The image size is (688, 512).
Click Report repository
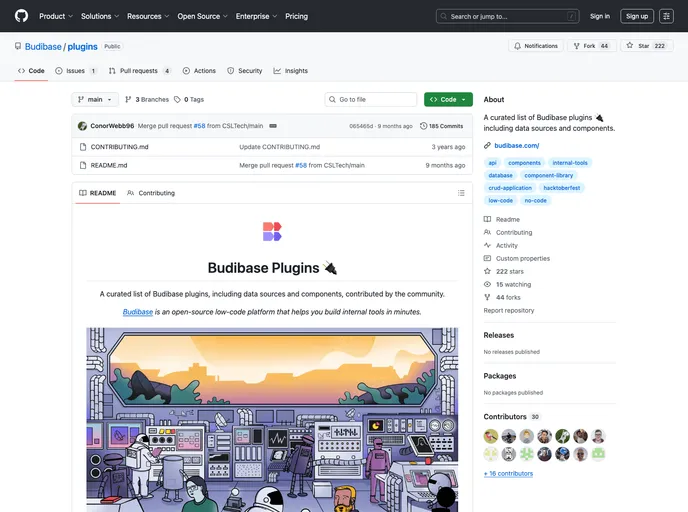509,311
